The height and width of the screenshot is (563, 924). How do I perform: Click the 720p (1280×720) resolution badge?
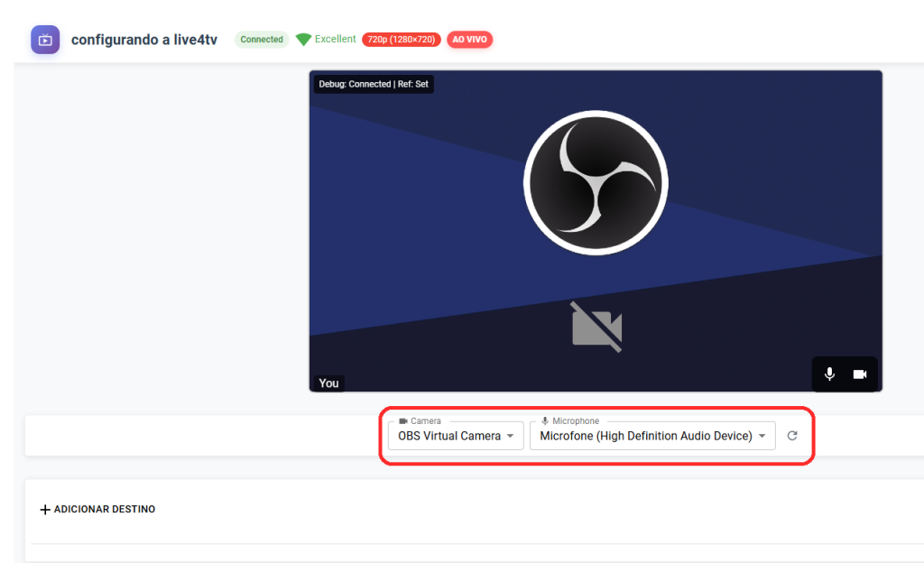402,40
